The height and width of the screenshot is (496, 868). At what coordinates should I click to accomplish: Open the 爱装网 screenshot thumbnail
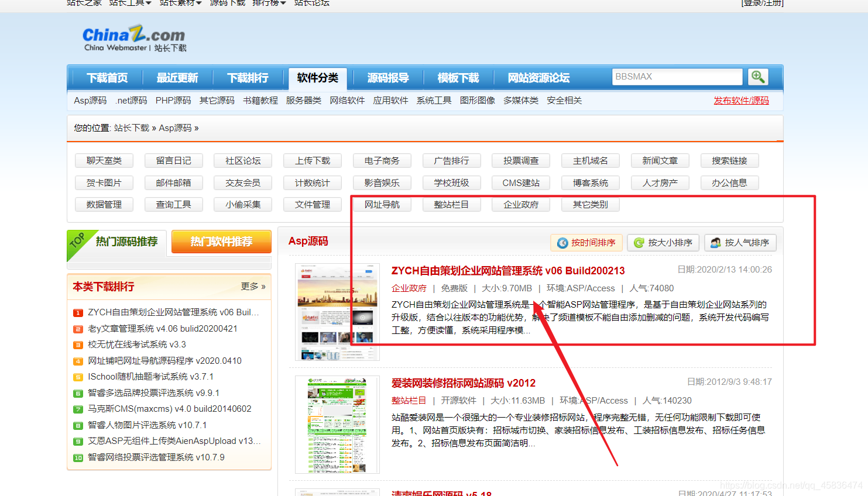click(337, 425)
